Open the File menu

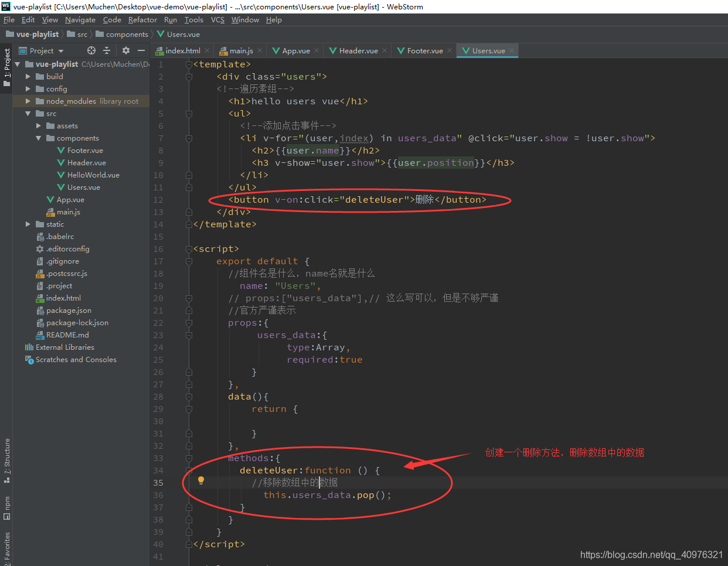pos(9,20)
